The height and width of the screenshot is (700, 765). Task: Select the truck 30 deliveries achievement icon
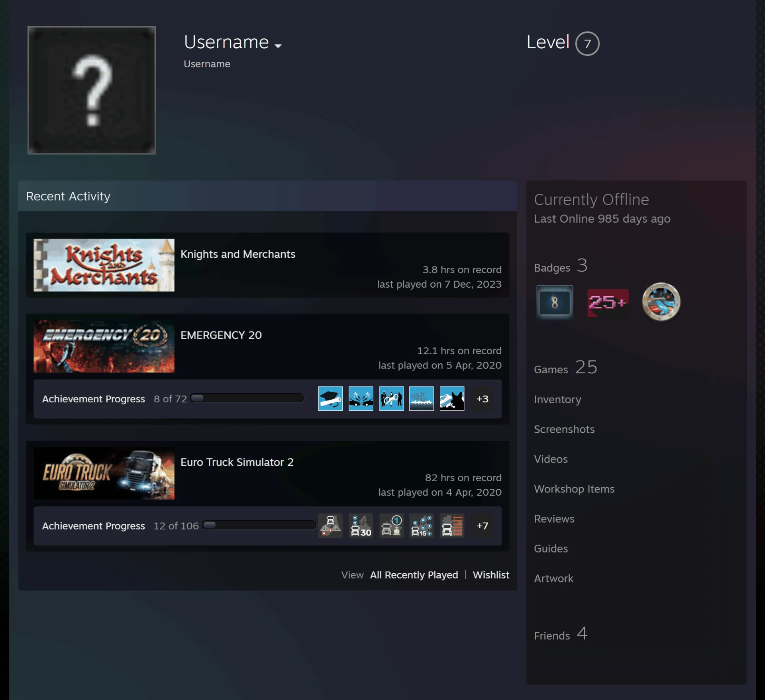coord(361,525)
